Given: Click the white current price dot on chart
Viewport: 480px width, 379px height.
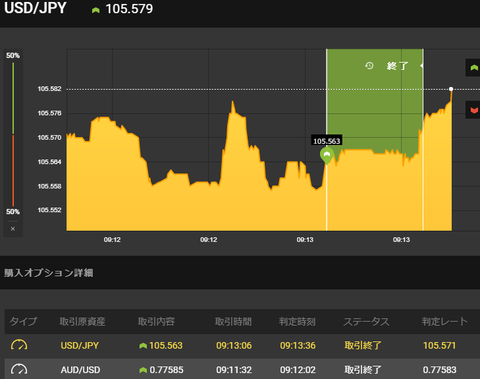Looking at the screenshot, I should 451,89.
